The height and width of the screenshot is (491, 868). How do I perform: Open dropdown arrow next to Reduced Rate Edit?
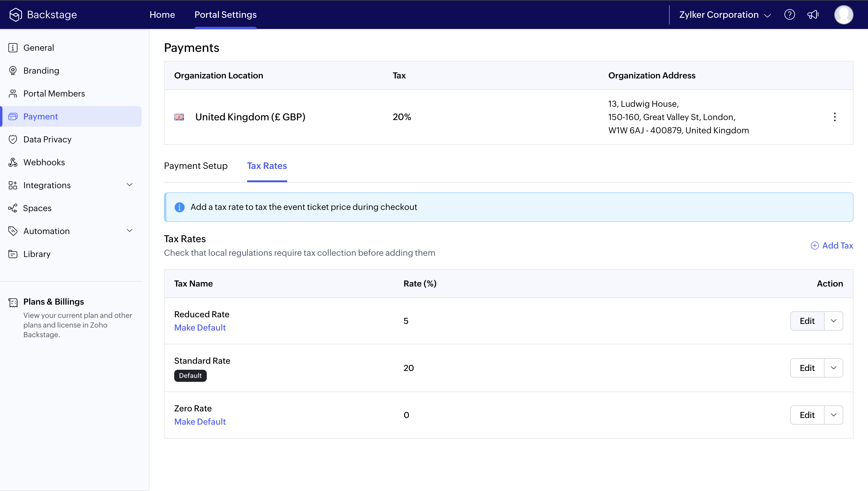(x=833, y=321)
